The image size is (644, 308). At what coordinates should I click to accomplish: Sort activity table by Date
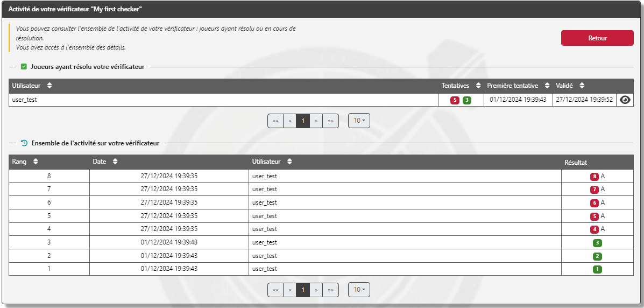115,162
